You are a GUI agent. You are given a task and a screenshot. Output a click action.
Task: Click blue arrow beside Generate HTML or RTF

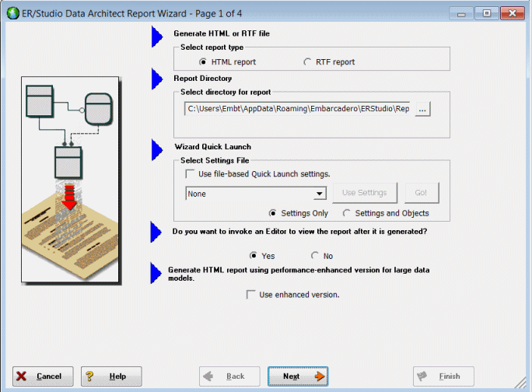tap(157, 37)
